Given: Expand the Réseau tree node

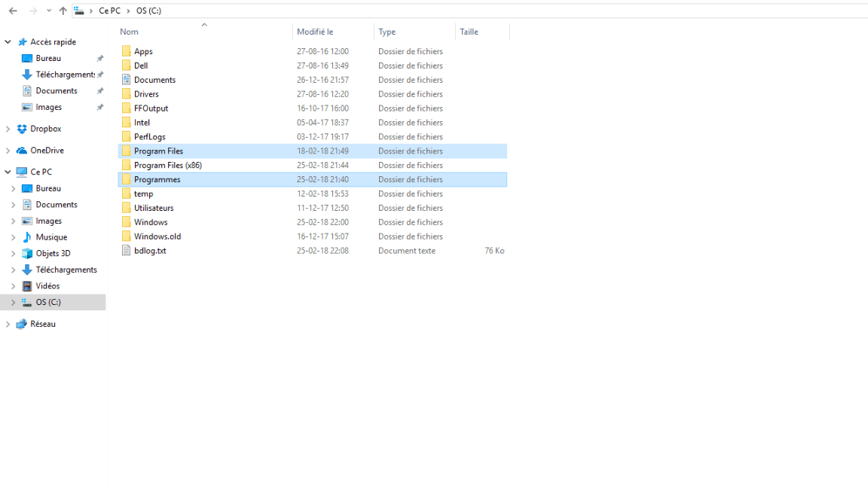Looking at the screenshot, I should (8, 324).
